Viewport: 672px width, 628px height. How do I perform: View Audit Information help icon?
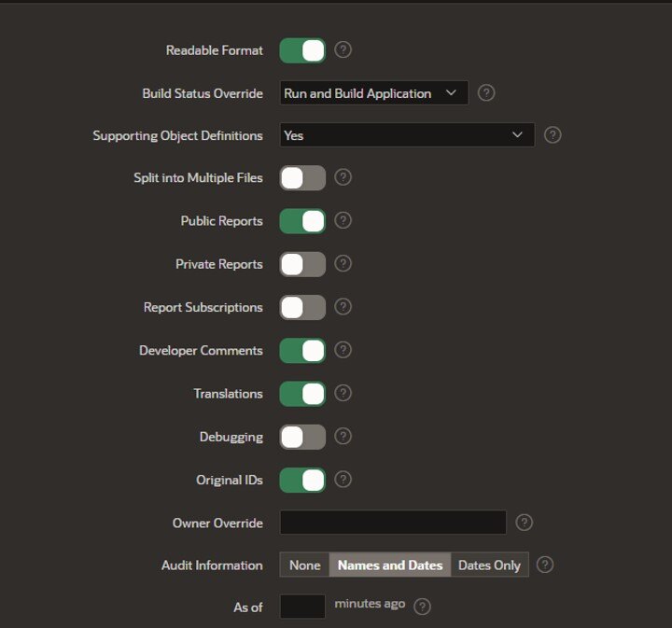point(545,565)
